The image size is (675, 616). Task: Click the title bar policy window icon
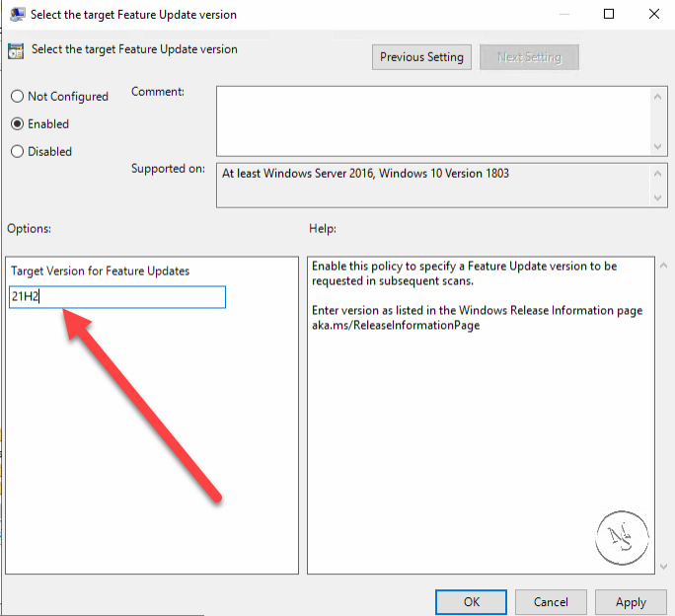[18, 14]
